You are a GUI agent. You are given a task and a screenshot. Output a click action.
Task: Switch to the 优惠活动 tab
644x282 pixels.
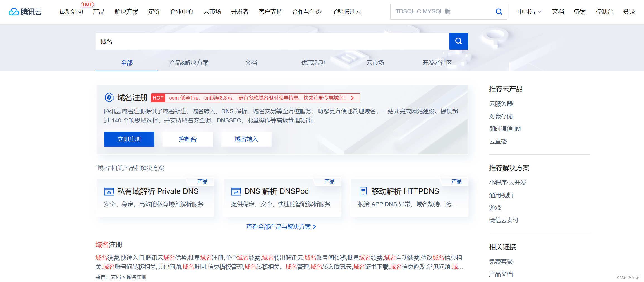pos(313,63)
